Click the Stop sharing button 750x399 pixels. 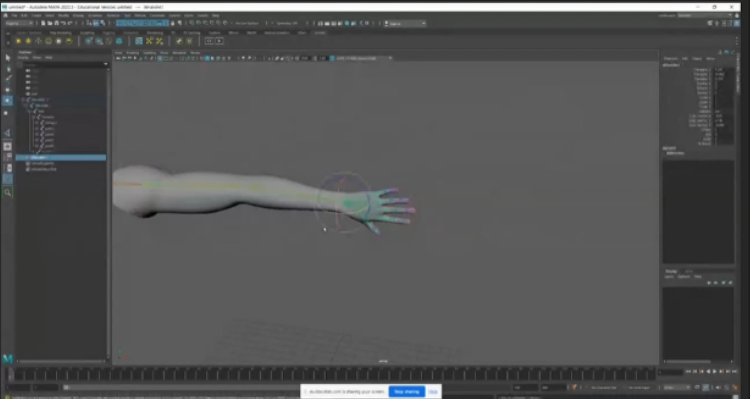pos(407,391)
